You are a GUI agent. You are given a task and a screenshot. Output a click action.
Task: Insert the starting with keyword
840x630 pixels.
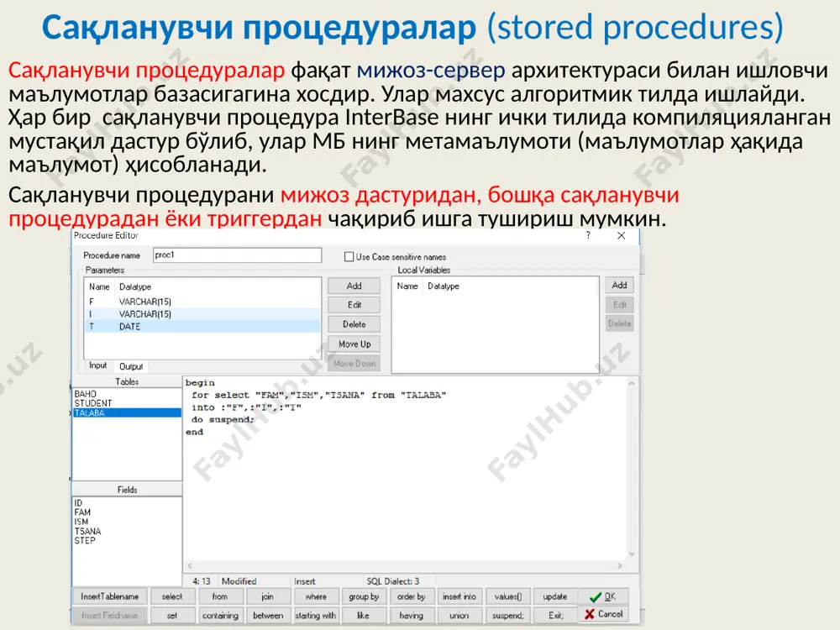point(316,616)
